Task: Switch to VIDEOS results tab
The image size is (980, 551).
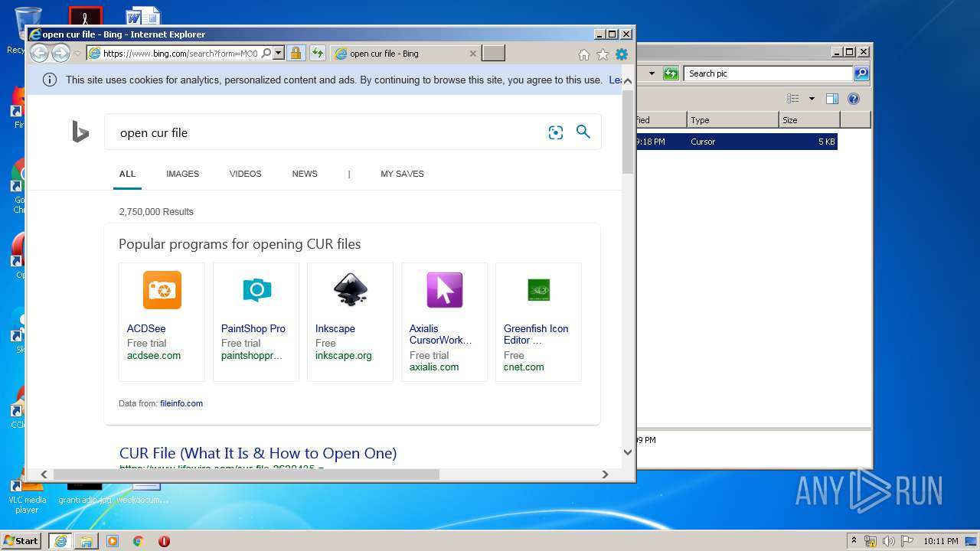Action: click(x=245, y=174)
